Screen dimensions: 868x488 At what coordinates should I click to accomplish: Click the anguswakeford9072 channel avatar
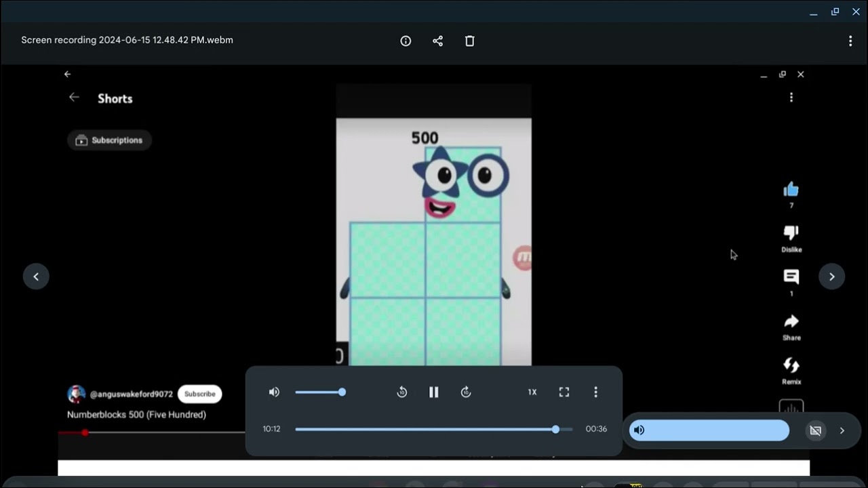76,394
